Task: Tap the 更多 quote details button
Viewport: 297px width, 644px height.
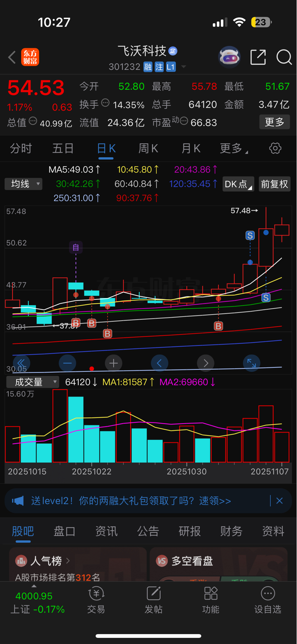Action: [x=275, y=122]
